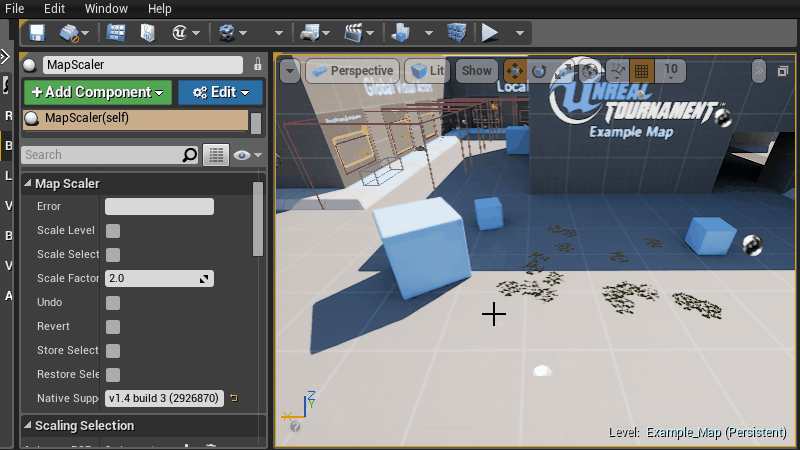The height and width of the screenshot is (450, 800).
Task: Expand the Build options dropdown arrow
Action: point(429,33)
